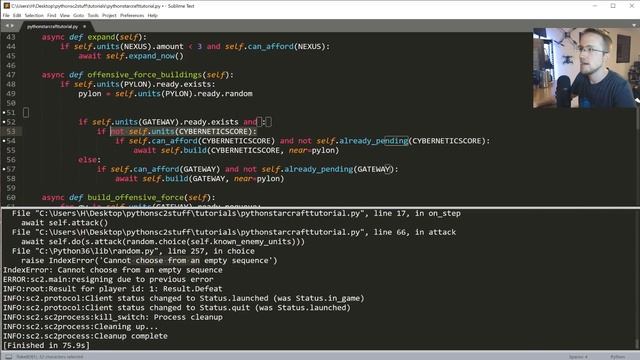Click 'await self.attack()' in console output

click(64, 223)
